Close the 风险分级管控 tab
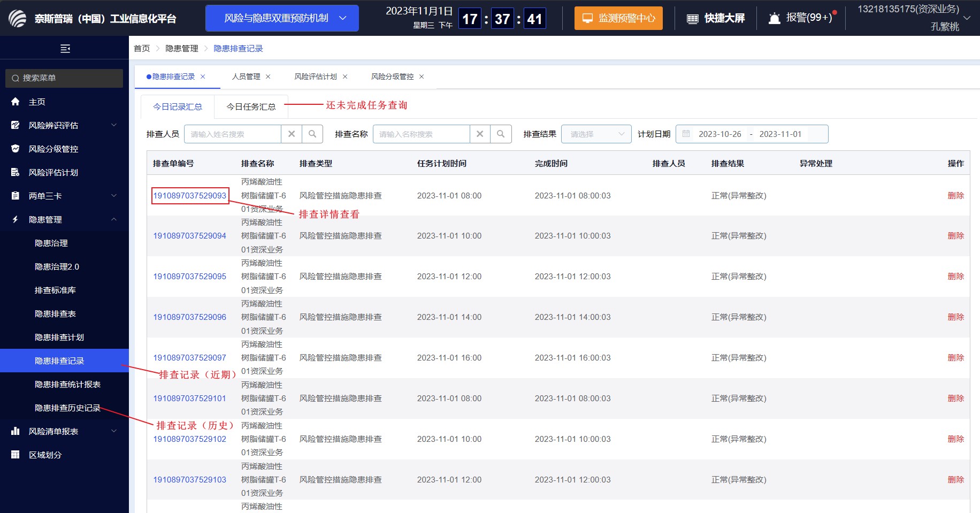Image resolution: width=980 pixels, height=513 pixels. (422, 76)
